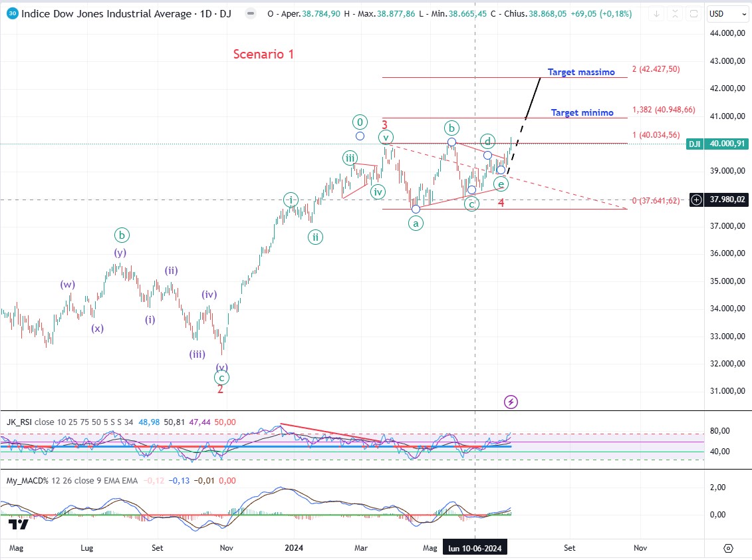Click the crosshair date label lun 10-06-2024
Screen dimensions: 752x560
pyautogui.click(x=475, y=548)
